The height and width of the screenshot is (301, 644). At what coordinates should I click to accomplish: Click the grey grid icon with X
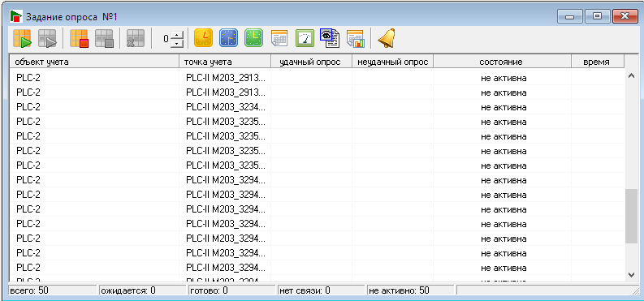[x=136, y=39]
